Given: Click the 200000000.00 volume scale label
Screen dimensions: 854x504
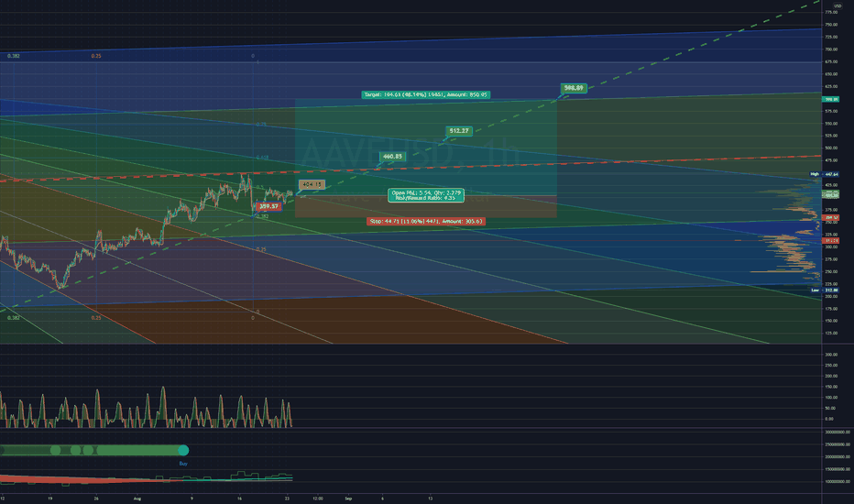Looking at the screenshot, I should [x=838, y=456].
